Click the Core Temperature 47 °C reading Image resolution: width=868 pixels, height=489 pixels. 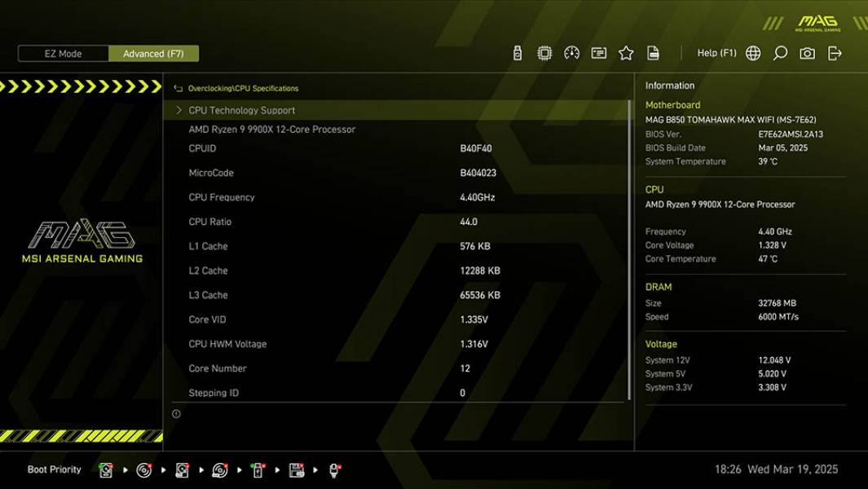pyautogui.click(x=768, y=258)
